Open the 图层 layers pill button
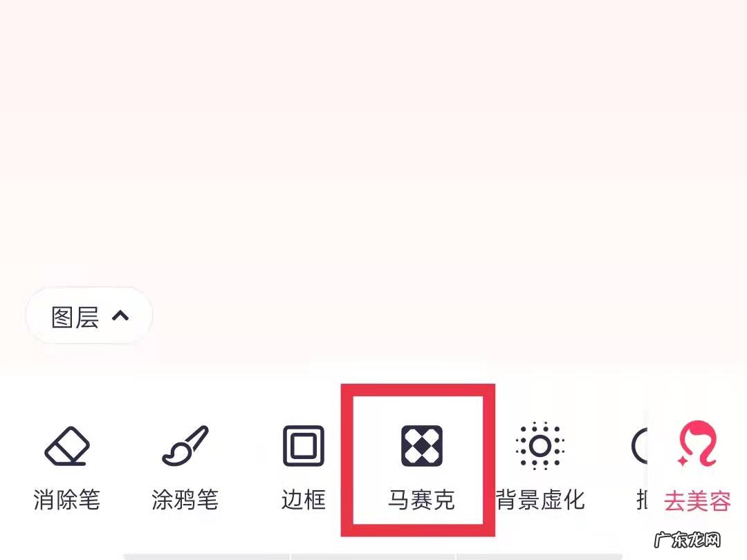 point(89,316)
